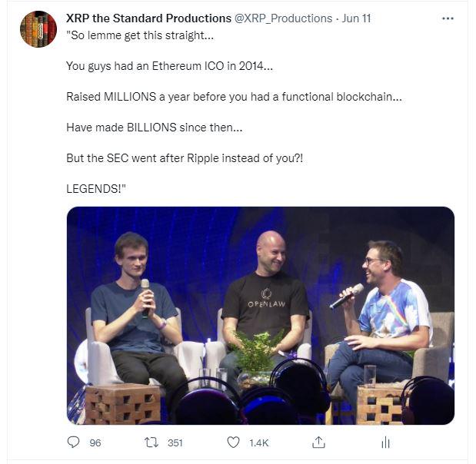Open the XRP the Standard Productions profile name
The height and width of the screenshot is (464, 476).
148,18
